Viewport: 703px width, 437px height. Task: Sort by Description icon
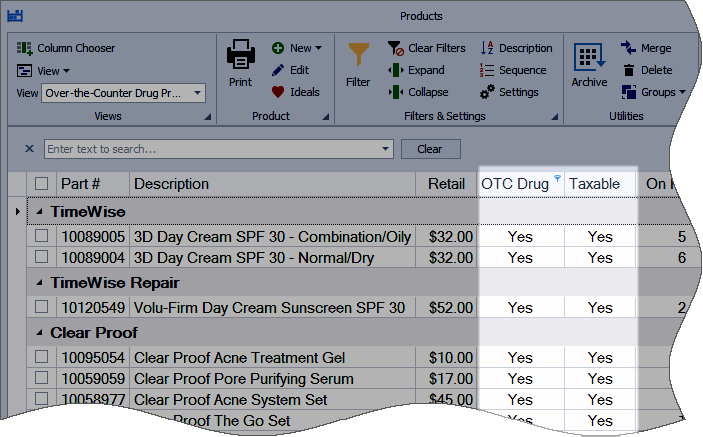[x=487, y=48]
